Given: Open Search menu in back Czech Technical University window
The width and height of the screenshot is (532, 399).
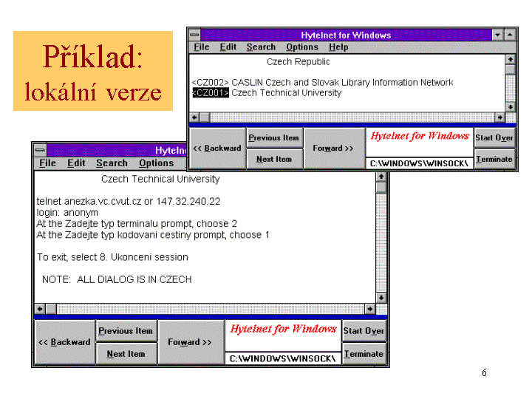Looking at the screenshot, I should (x=112, y=163).
